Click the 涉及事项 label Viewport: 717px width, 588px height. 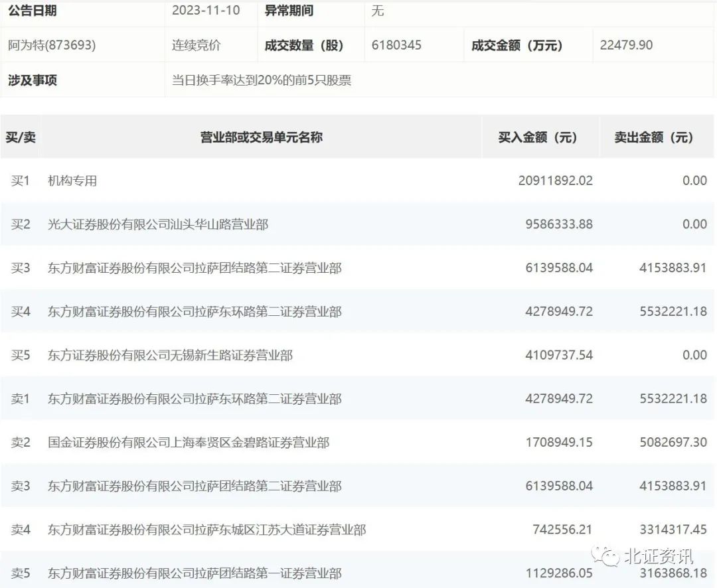pos(33,80)
